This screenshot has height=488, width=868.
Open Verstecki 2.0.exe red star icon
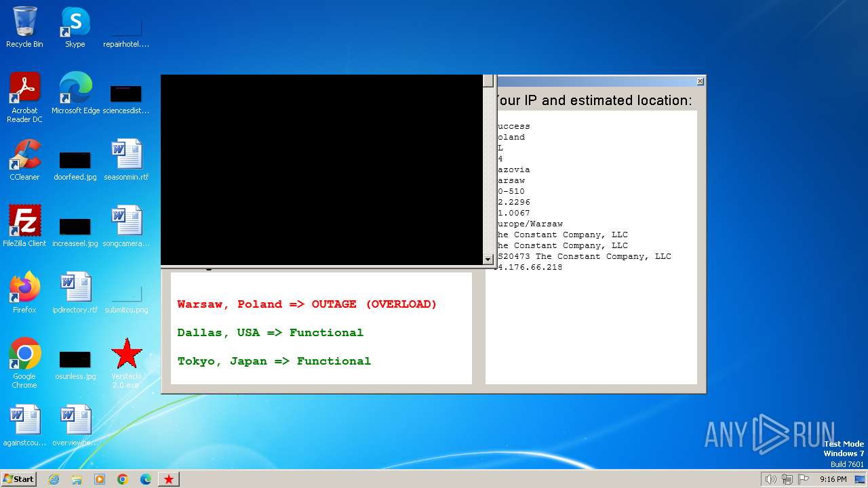[x=126, y=363]
